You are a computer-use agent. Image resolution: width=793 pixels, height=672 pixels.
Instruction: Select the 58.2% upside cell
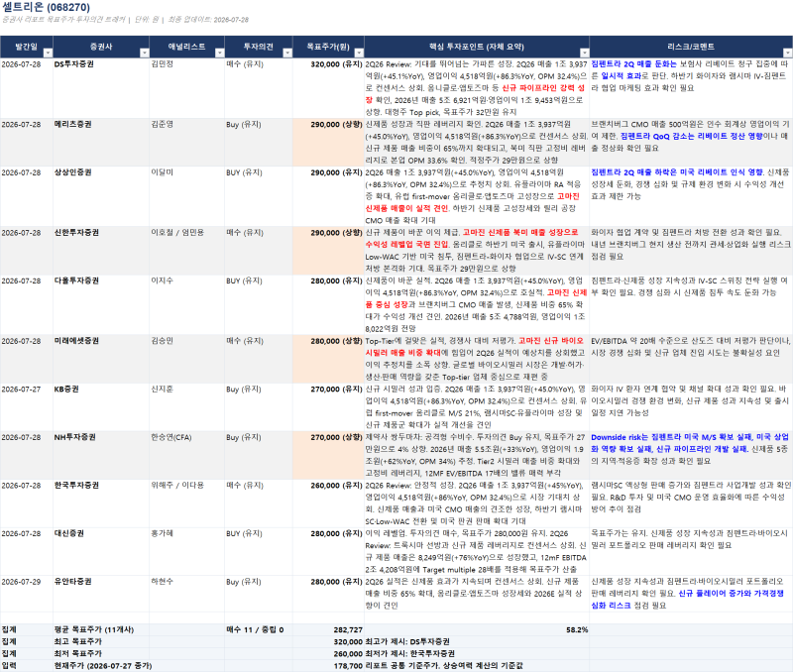[477, 629]
